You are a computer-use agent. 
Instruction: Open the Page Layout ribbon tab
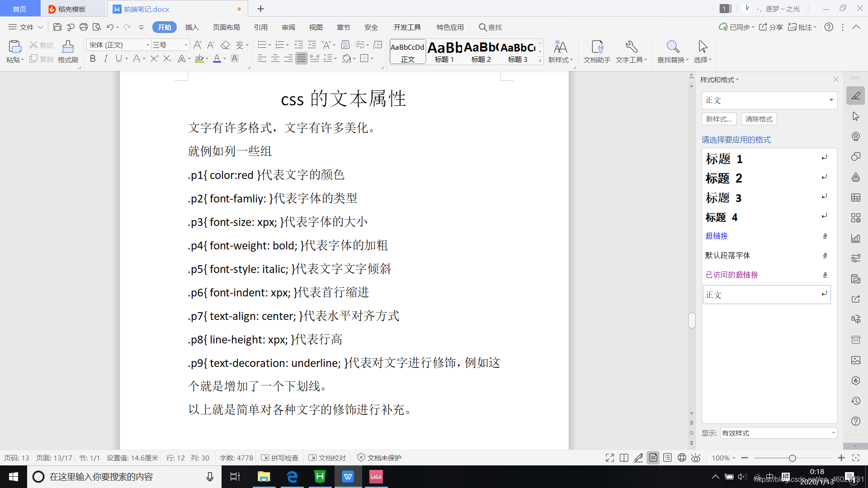pyautogui.click(x=226, y=27)
